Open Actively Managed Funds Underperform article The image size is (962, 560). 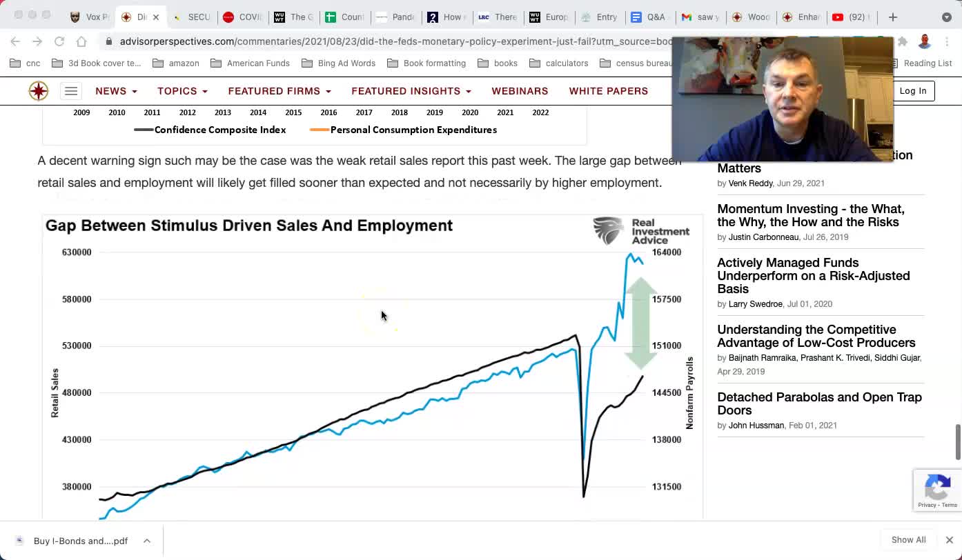point(814,276)
